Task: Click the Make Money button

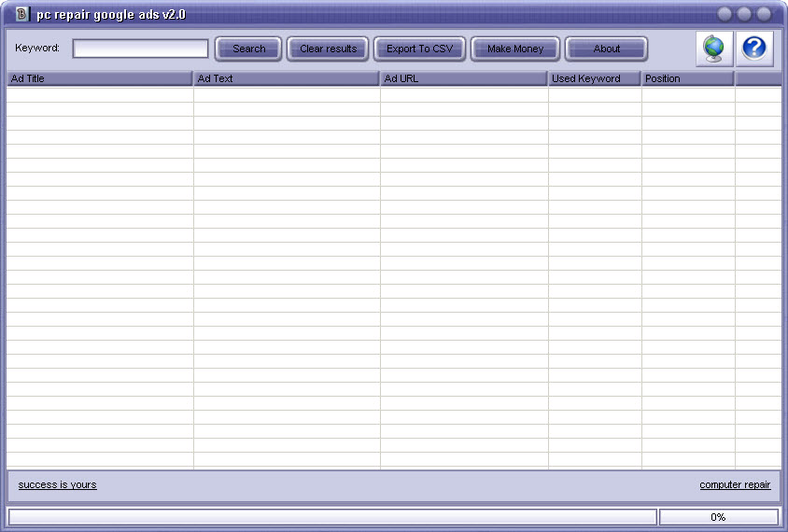Action: pyautogui.click(x=515, y=49)
